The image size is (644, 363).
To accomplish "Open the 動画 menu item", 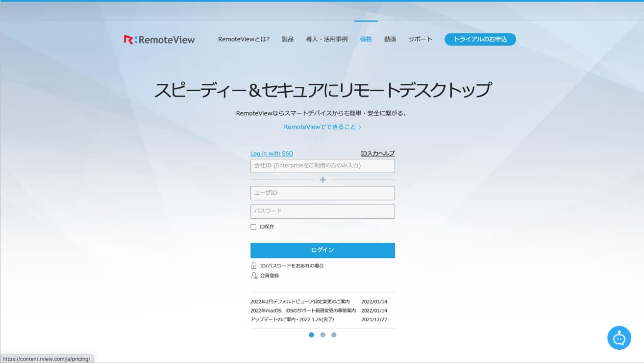I will point(390,39).
